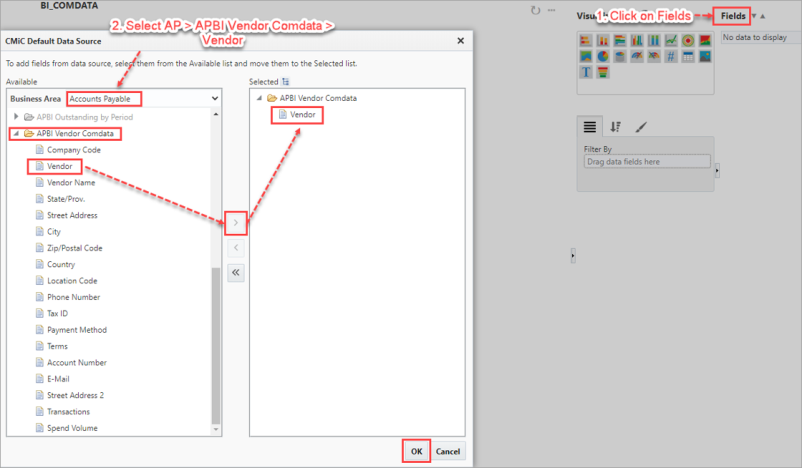Switch to the sort order tab
This screenshot has height=468, width=802.
click(x=615, y=127)
